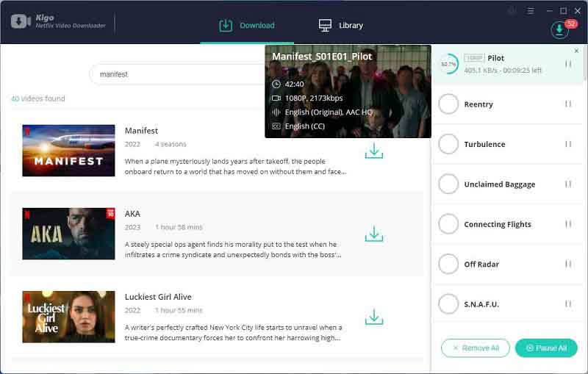This screenshot has height=374, width=588.
Task: Click the Kigo Netflix Video Downloader logo
Action: pyautogui.click(x=59, y=21)
